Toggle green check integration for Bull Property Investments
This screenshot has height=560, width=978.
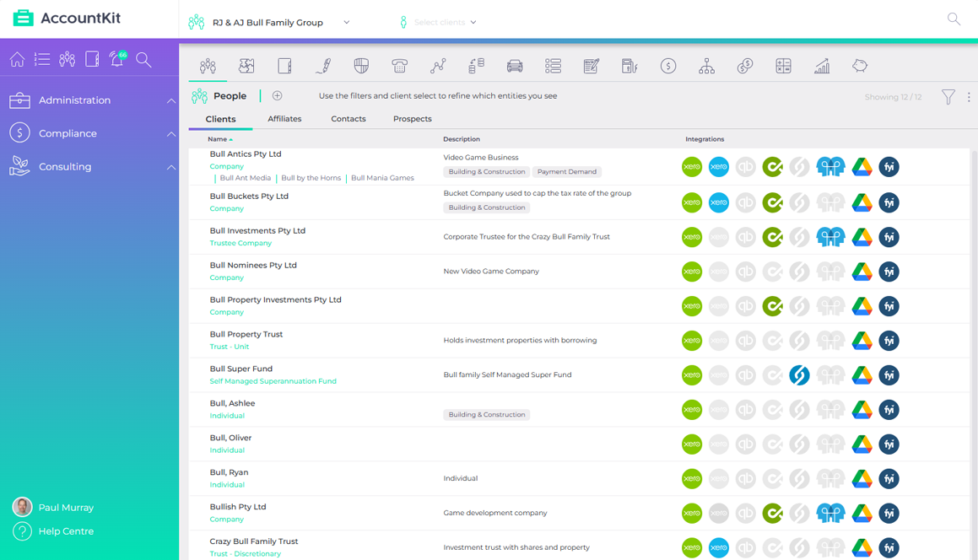[x=772, y=306]
